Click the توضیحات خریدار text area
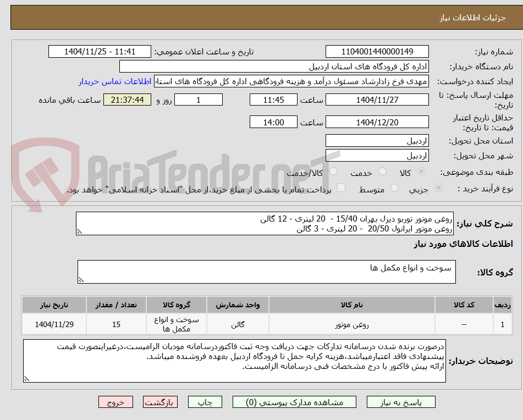Image resolution: width=523 pixels, height=420 pixels. point(234,361)
